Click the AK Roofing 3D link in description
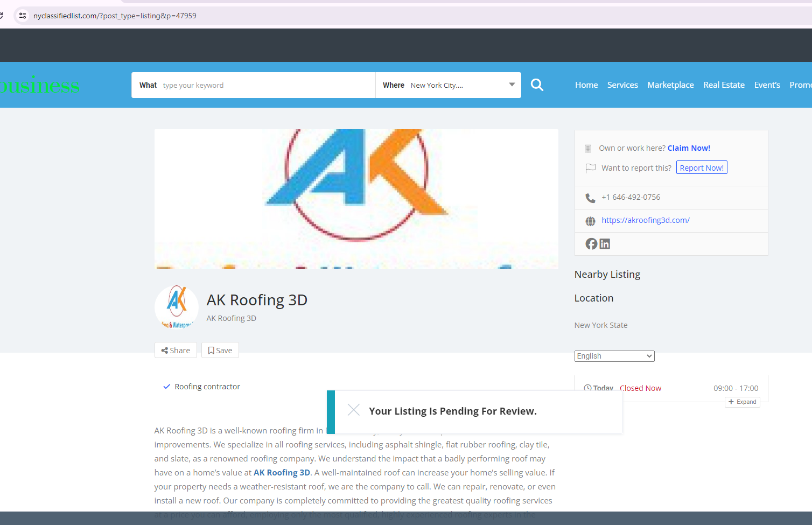The image size is (812, 525). pos(282,472)
